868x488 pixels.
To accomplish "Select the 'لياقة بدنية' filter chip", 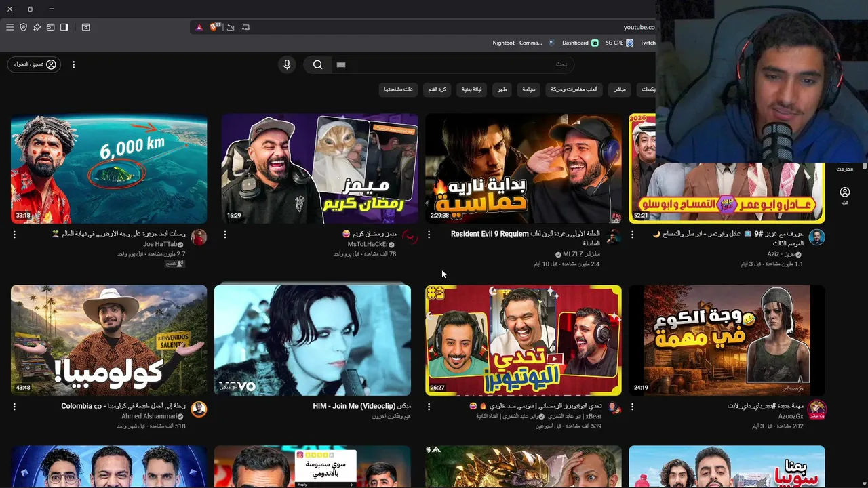I will (x=472, y=89).
